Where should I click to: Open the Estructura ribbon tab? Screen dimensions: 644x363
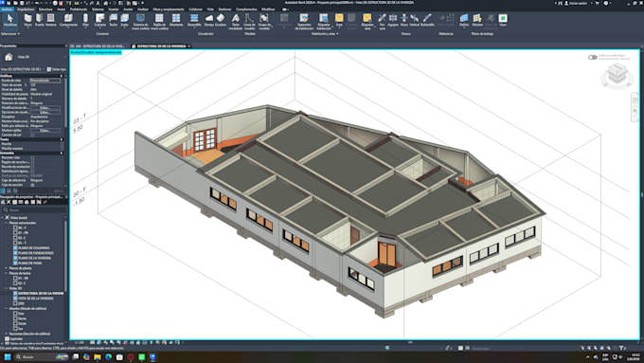click(45, 9)
